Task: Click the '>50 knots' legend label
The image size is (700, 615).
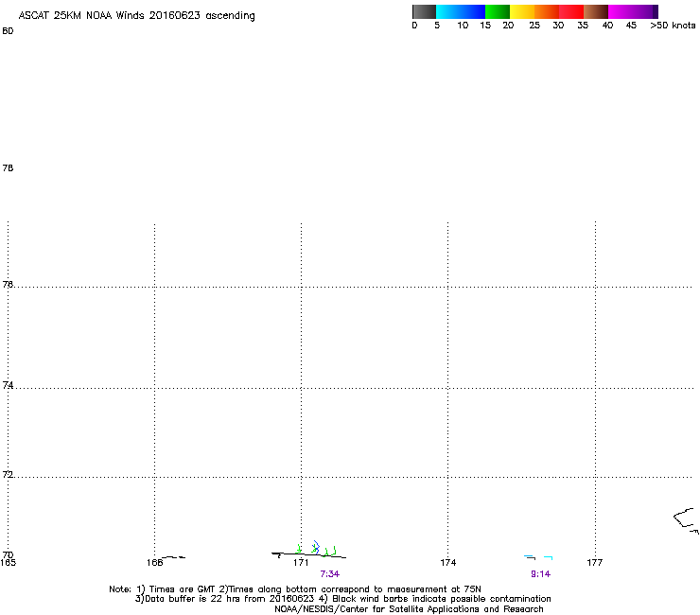Action: coord(673,26)
